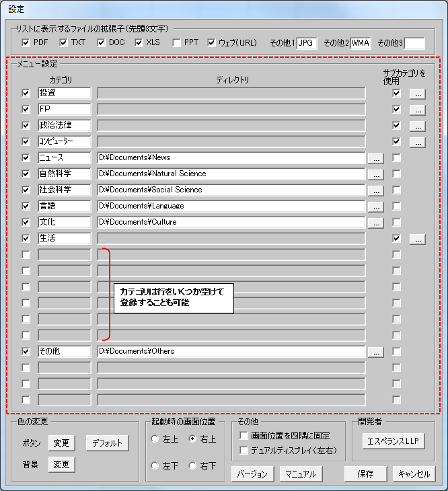The image size is (448, 491).
Task: Click 背景 color 変更 button
Action: pyautogui.click(x=61, y=464)
